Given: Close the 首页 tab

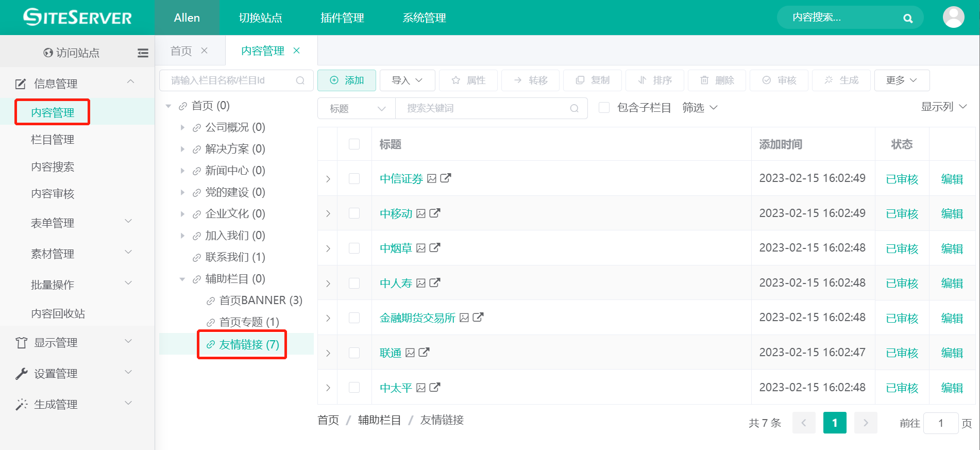Looking at the screenshot, I should click(204, 51).
